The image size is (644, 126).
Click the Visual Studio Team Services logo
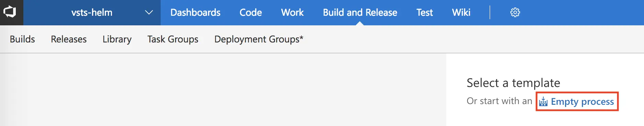(10, 12)
